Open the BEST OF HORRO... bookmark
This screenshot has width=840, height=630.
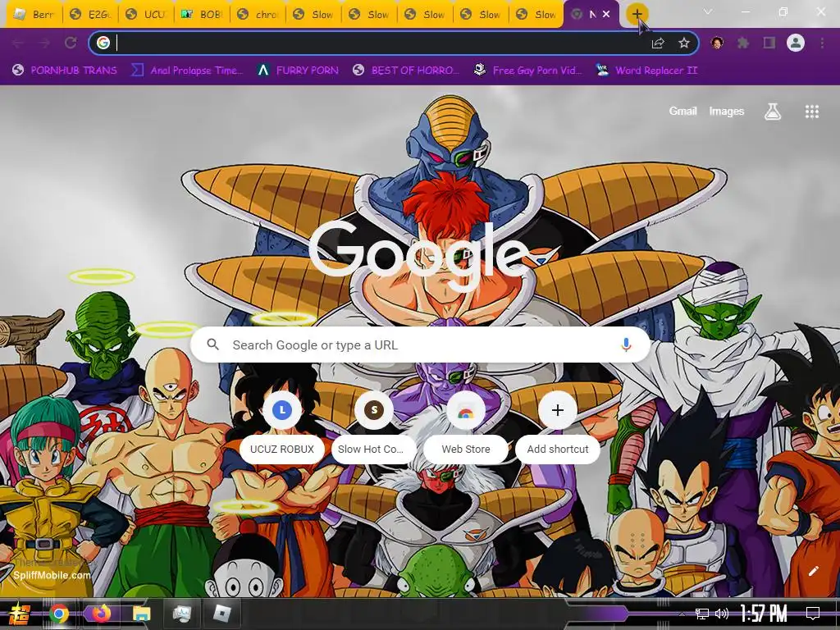click(x=406, y=71)
